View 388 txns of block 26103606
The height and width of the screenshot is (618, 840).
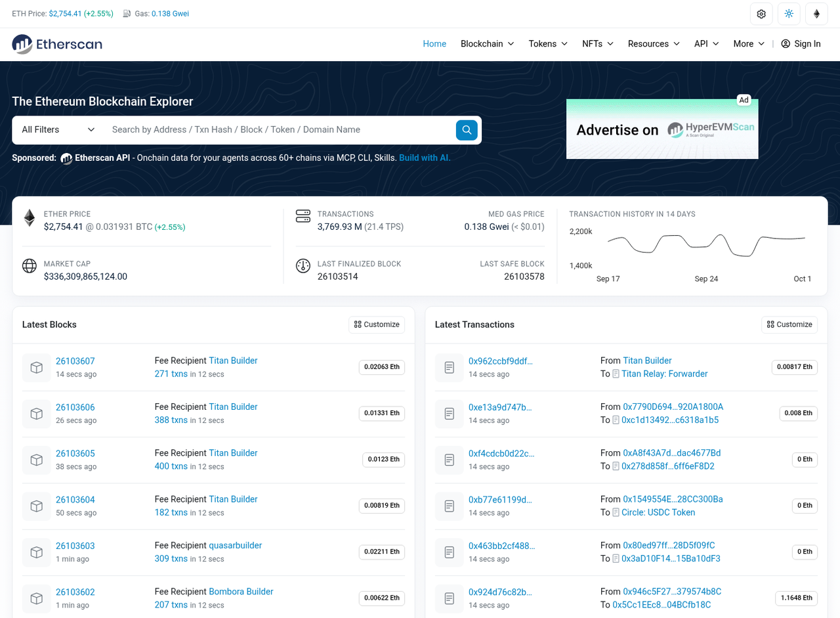[171, 420]
